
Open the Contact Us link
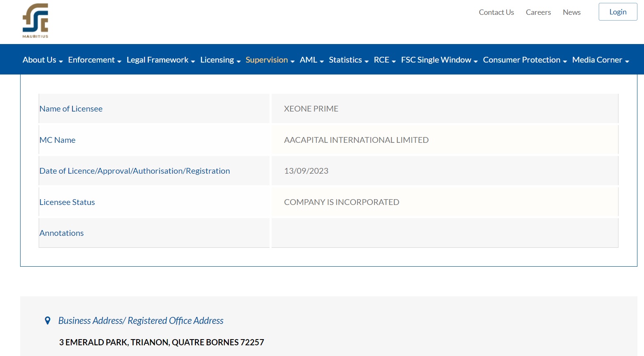coord(496,12)
